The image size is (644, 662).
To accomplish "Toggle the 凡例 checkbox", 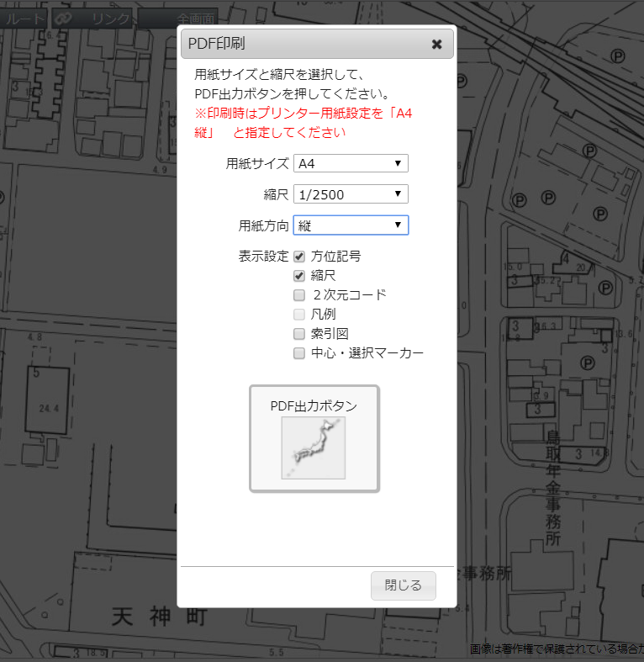I will tap(299, 315).
